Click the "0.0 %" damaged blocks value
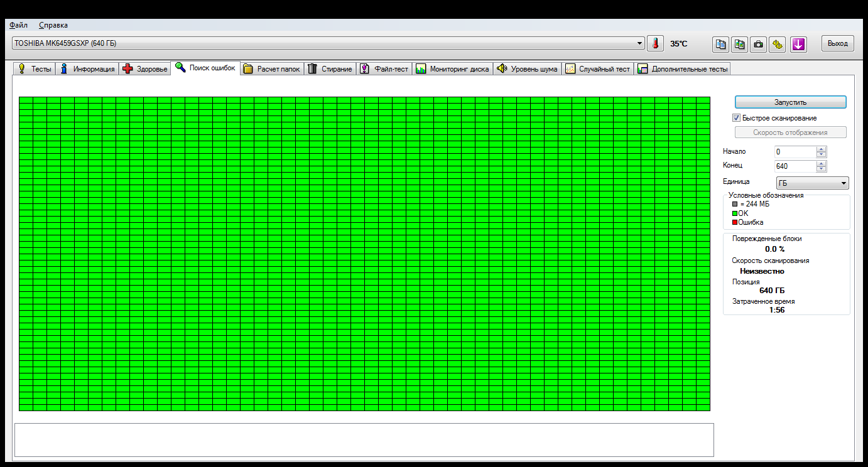868x467 pixels. [x=774, y=249]
